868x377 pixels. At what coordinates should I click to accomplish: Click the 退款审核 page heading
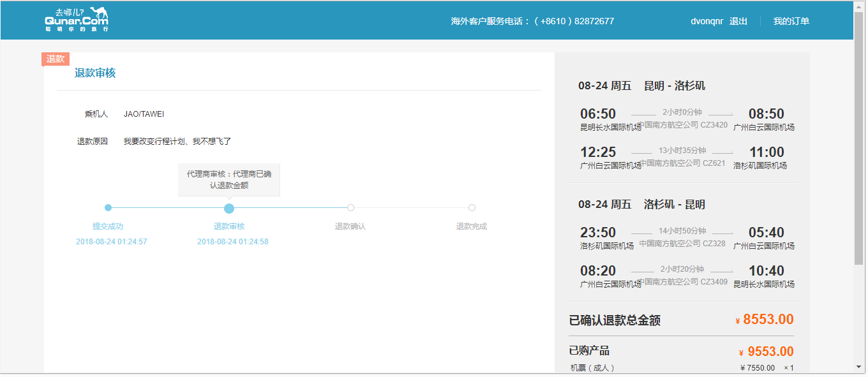click(x=95, y=73)
